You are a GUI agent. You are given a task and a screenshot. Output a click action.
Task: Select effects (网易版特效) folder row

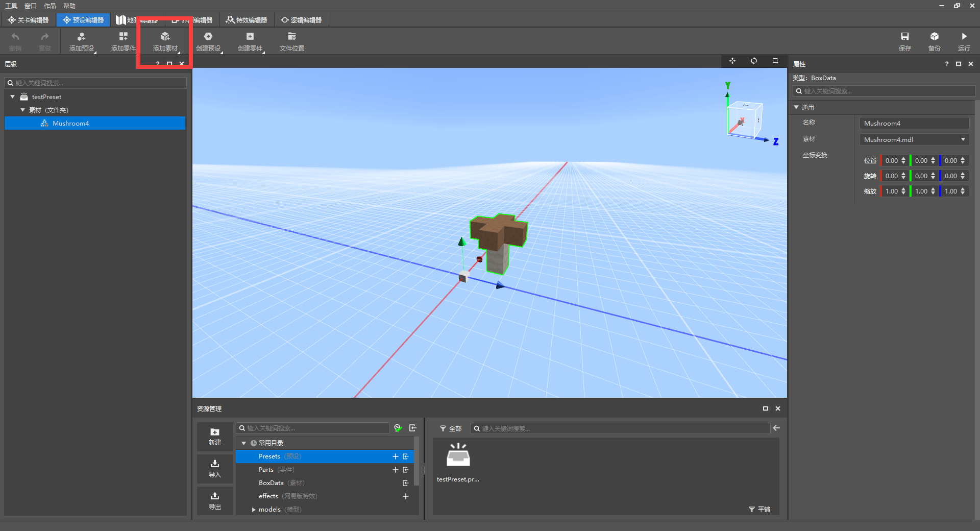(325, 496)
